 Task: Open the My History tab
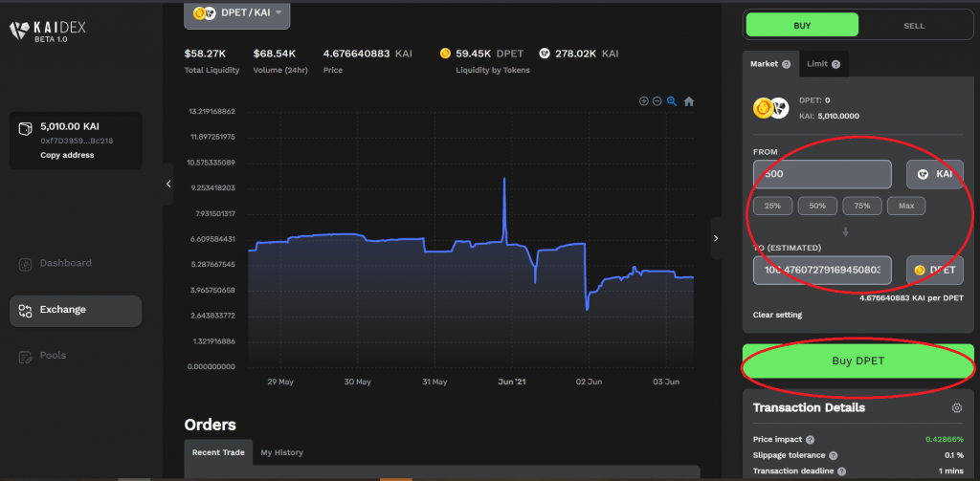(281, 452)
